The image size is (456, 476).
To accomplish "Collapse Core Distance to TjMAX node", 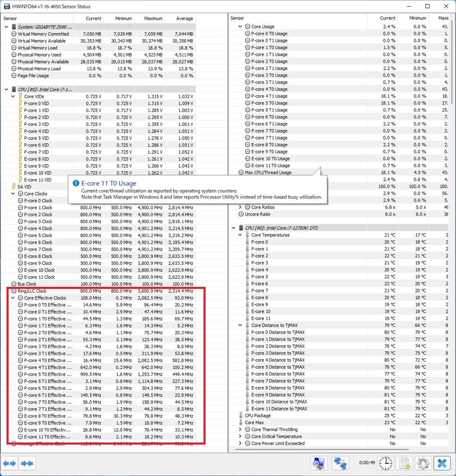I will point(240,325).
